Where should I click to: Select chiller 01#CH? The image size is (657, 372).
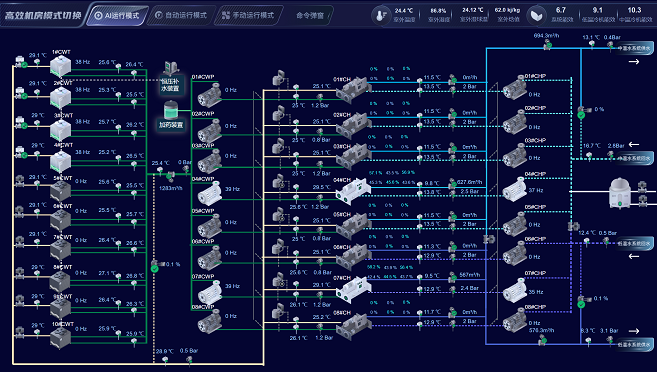[353, 90]
